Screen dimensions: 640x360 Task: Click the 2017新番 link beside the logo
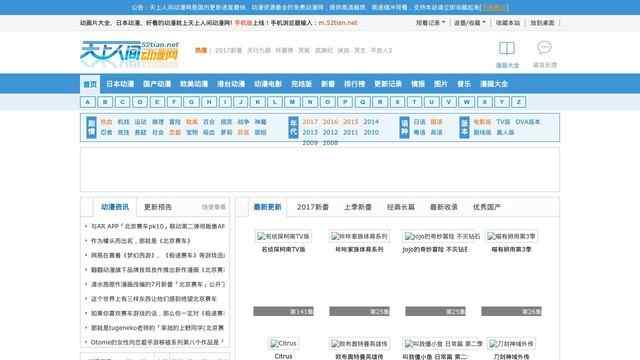pos(229,51)
